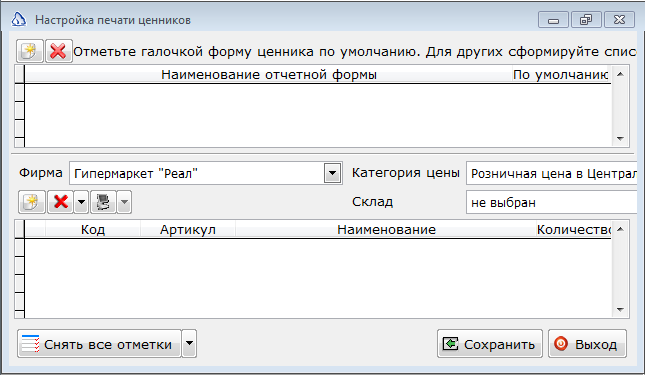Screen dimensions: 645x375
Task: Open dropdown arrow next to print icon
Action: 124,202
